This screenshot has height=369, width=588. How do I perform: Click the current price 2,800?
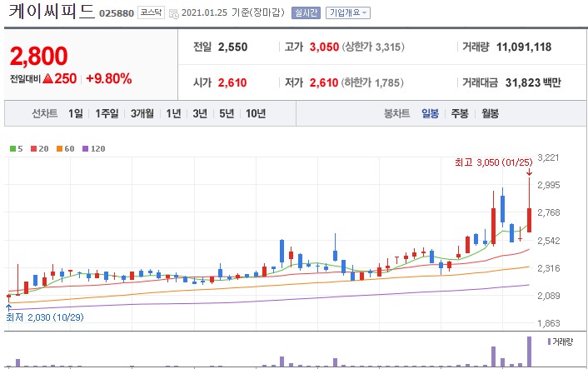(39, 57)
